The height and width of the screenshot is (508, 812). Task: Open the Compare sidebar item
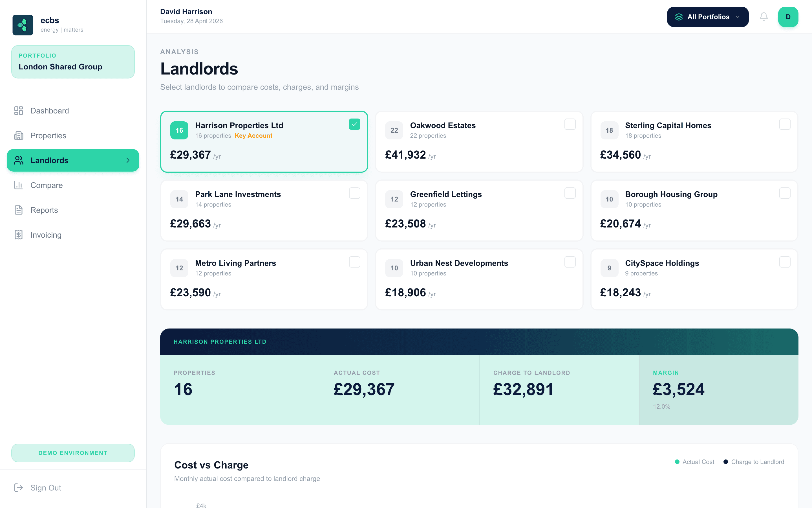73,185
